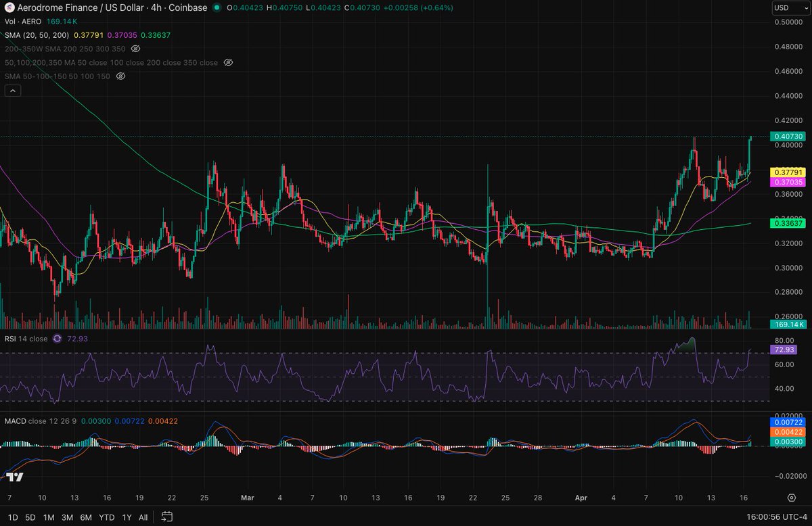Click the 200-350W SMA indicator name

click(65, 49)
